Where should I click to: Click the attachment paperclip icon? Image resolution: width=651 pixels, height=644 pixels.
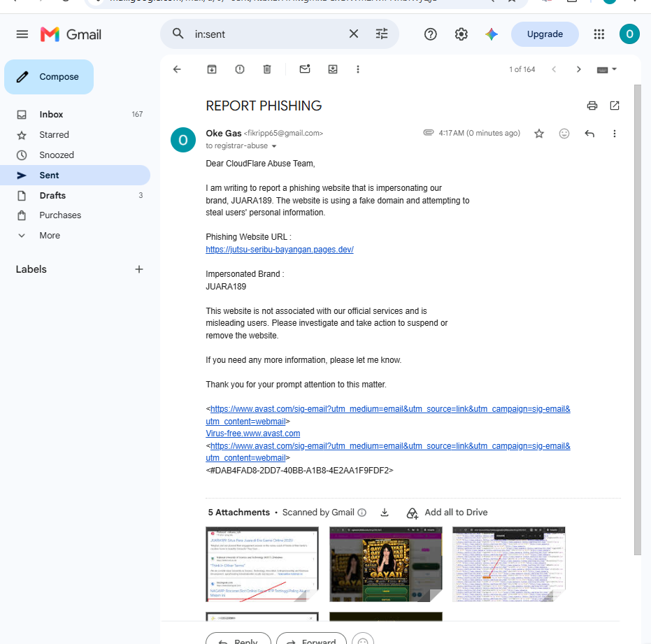(428, 132)
